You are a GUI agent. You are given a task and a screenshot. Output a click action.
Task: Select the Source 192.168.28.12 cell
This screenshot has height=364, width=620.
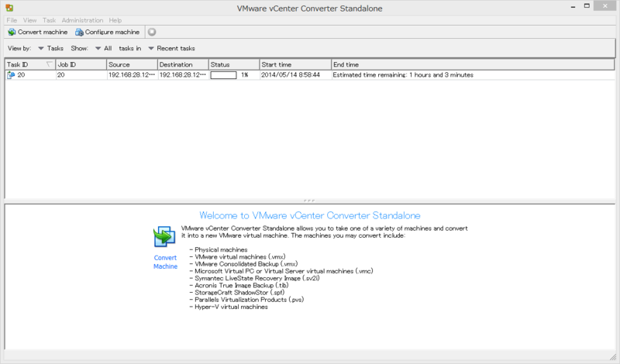point(132,75)
